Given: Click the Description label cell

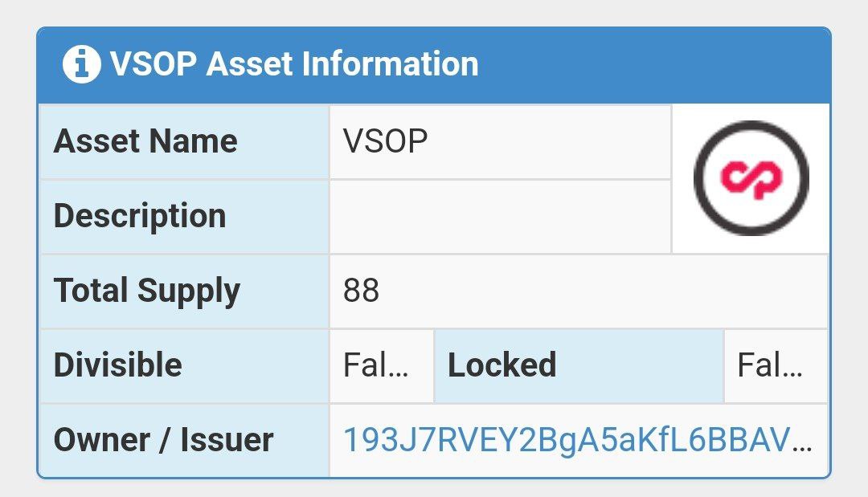Looking at the screenshot, I should [x=184, y=217].
